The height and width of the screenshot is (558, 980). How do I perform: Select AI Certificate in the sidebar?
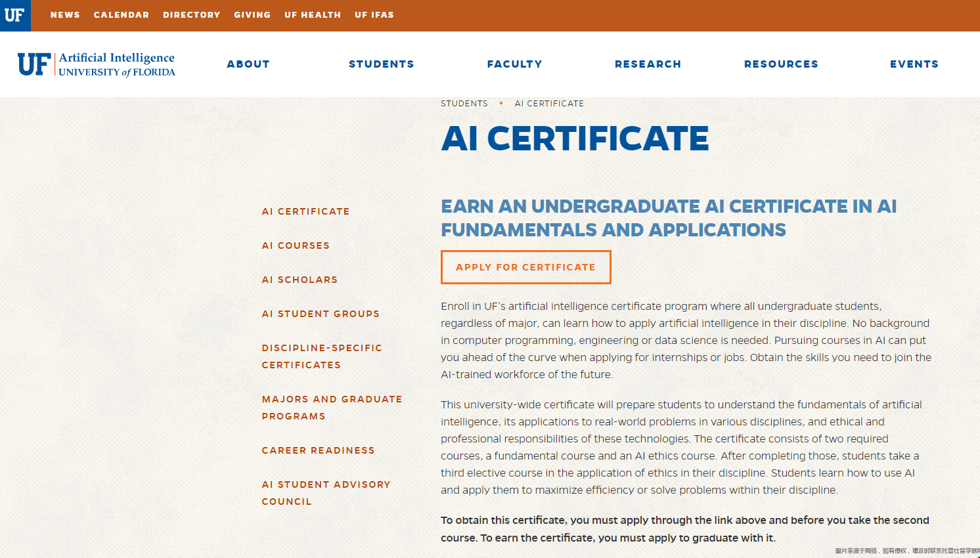pyautogui.click(x=306, y=211)
